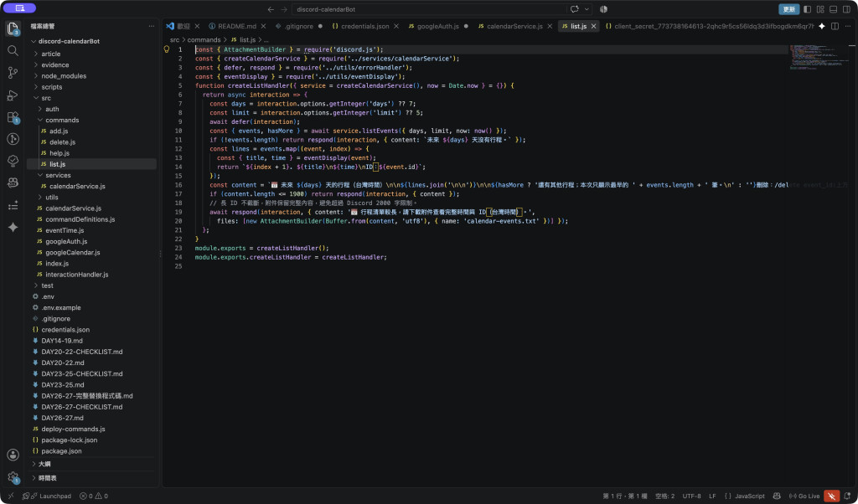Open the Accounts menu icon
This screenshot has width=858, height=504.
[13, 455]
